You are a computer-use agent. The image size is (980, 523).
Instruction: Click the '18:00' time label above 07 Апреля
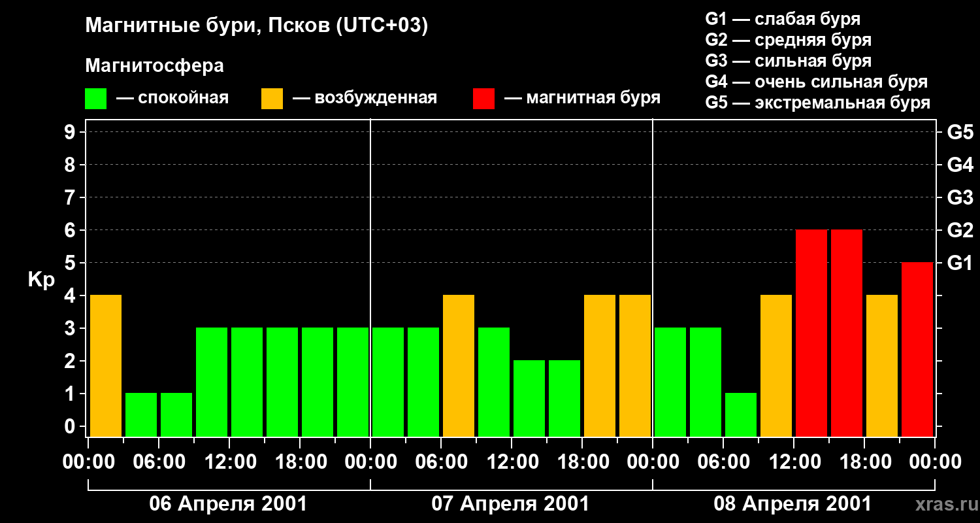coord(582,462)
